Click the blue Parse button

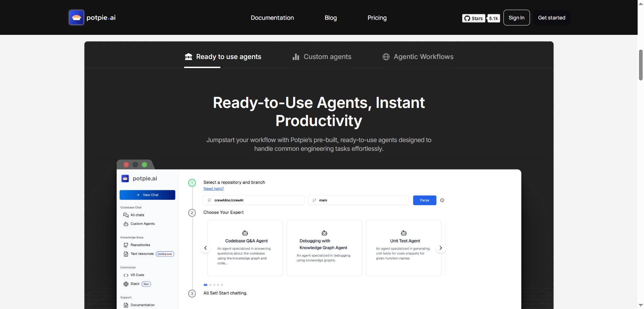click(x=424, y=200)
